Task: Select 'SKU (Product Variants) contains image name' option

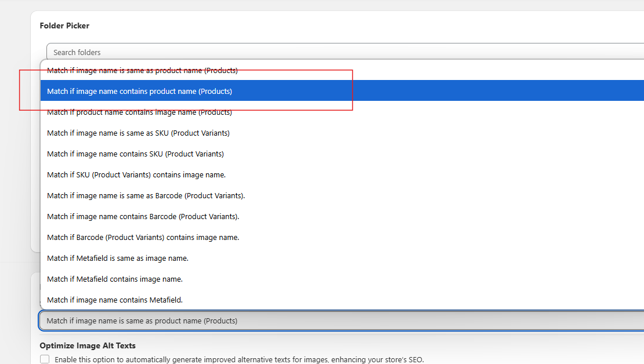Action: pos(136,175)
